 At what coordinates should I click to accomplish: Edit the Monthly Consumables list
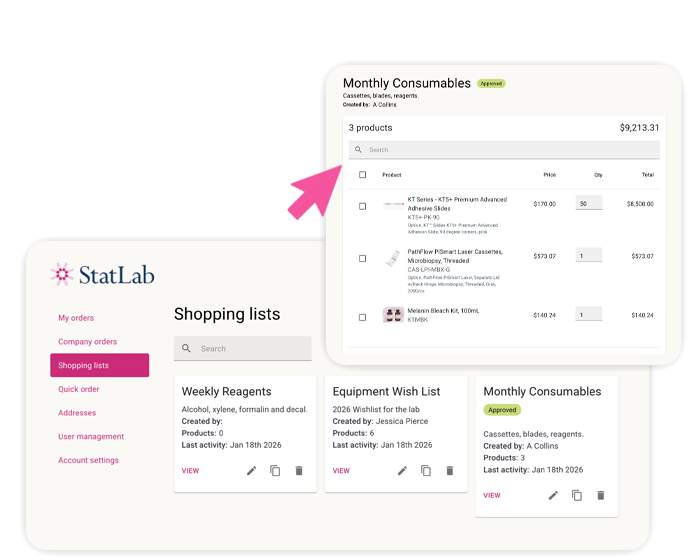(553, 495)
